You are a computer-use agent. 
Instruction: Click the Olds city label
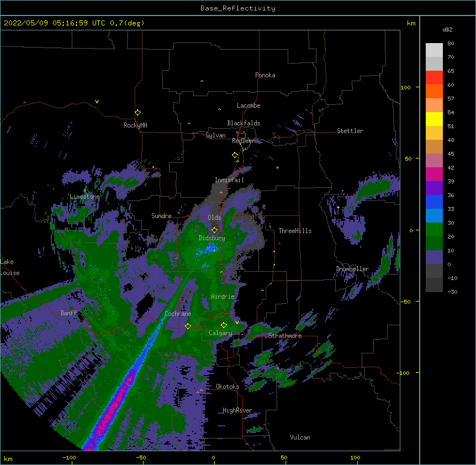(x=214, y=218)
